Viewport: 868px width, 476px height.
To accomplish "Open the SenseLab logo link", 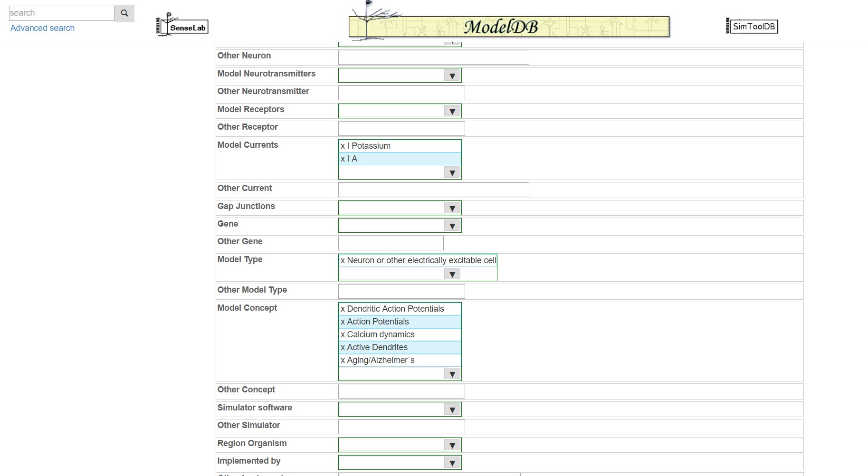I will (182, 25).
